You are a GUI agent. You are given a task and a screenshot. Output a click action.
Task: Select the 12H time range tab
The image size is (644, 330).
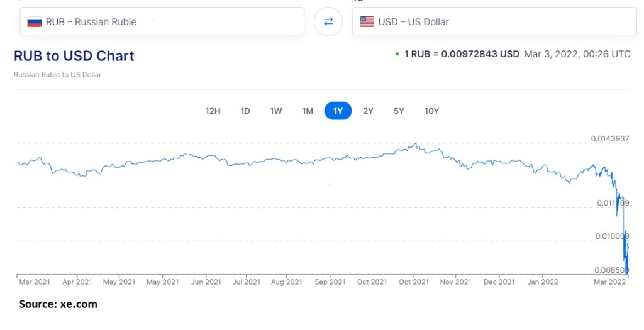coord(213,111)
